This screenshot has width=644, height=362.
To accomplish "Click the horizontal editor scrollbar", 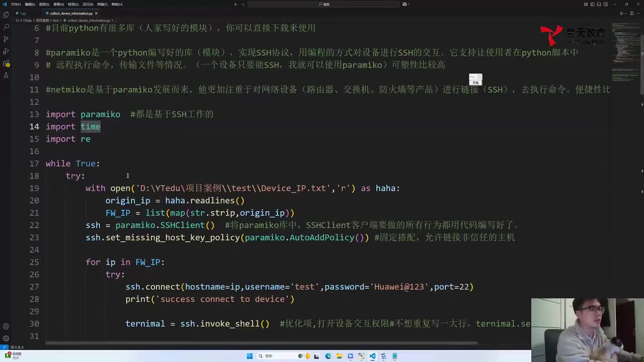I will 262,343.
